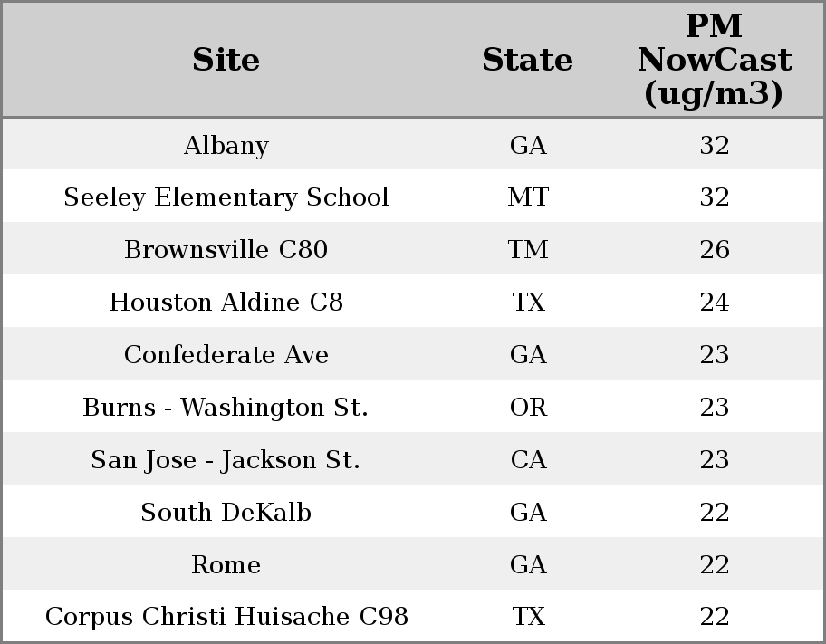Click the Site column header
This screenshot has width=826, height=644.
tap(226, 60)
